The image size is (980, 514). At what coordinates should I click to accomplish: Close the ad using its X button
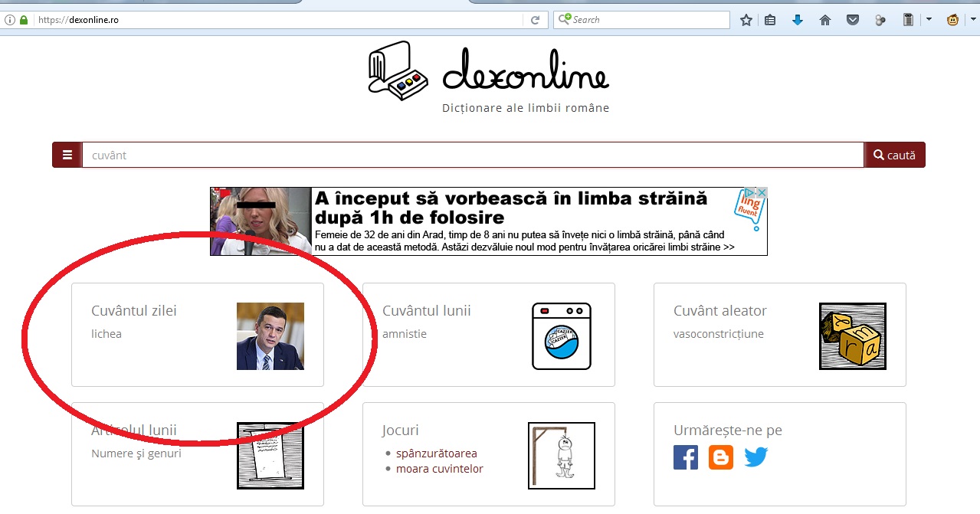tap(762, 193)
